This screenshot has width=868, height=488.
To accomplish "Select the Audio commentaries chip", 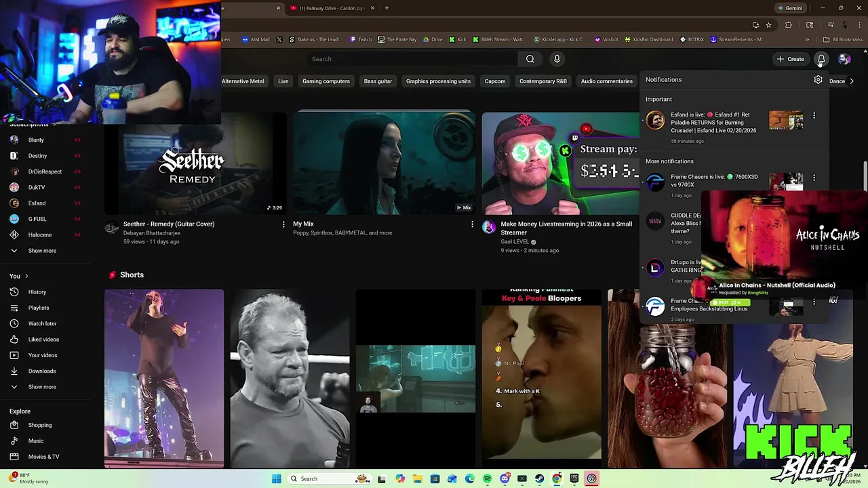I will [x=607, y=81].
